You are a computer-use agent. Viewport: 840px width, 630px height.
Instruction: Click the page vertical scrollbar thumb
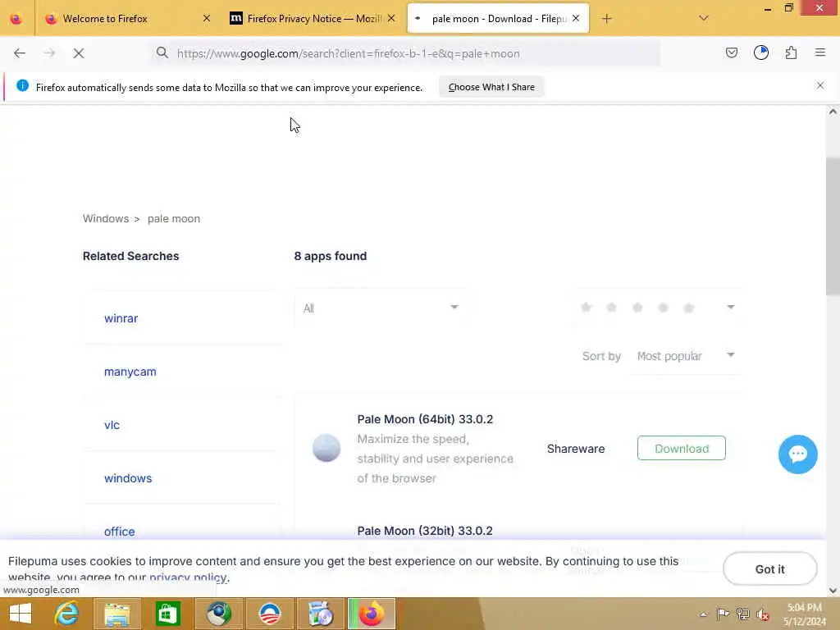833,226
